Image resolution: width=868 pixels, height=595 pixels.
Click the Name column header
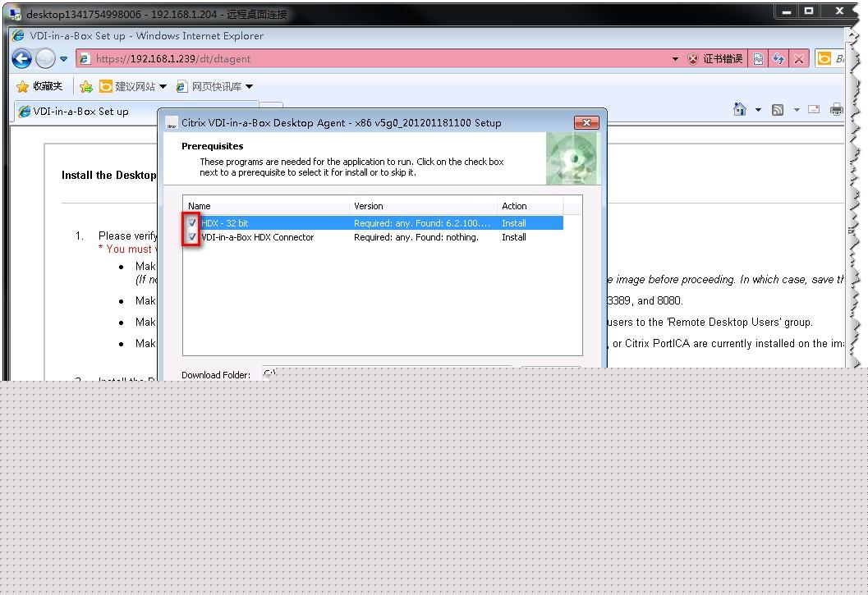click(x=266, y=206)
